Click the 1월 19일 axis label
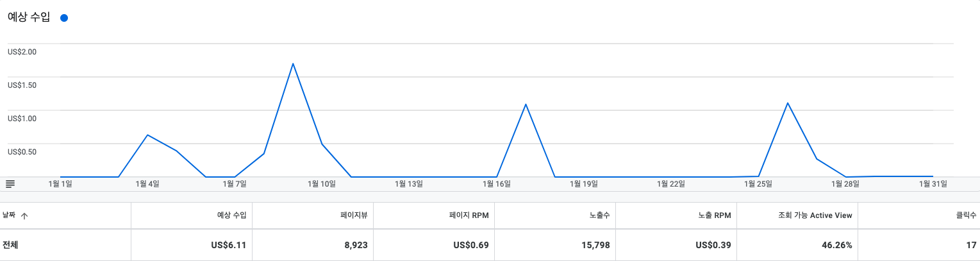 click(584, 184)
